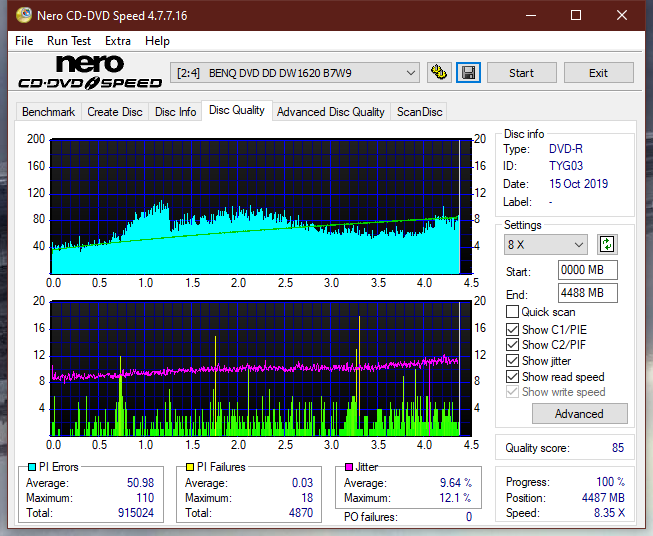The width and height of the screenshot is (653, 536).
Task: Click the Exit button
Action: pyautogui.click(x=598, y=73)
